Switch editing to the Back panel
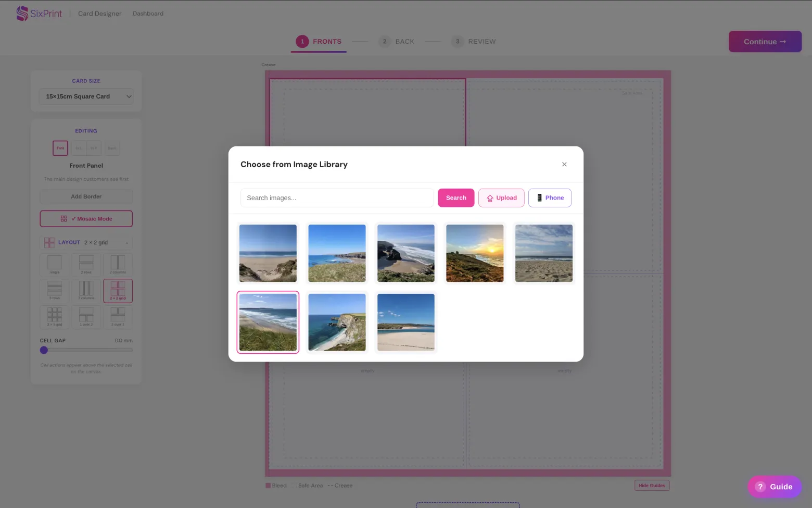 pyautogui.click(x=112, y=148)
